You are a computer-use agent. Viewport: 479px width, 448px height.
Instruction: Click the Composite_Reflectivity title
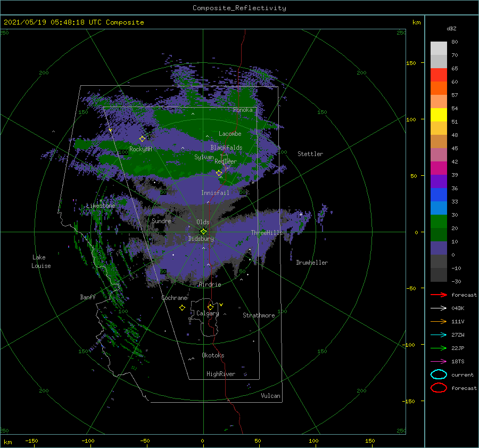(x=240, y=8)
